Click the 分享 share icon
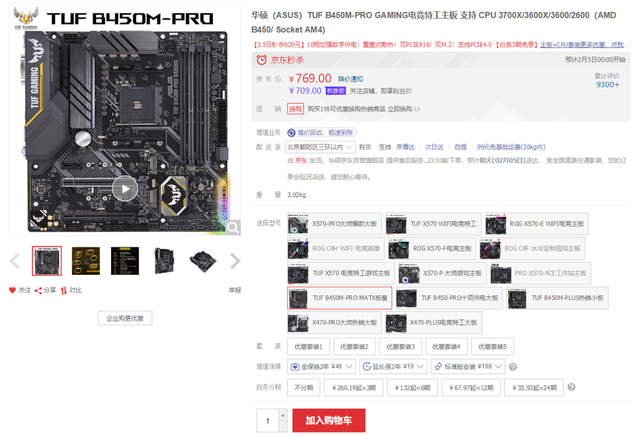640x437 pixels. (38, 291)
